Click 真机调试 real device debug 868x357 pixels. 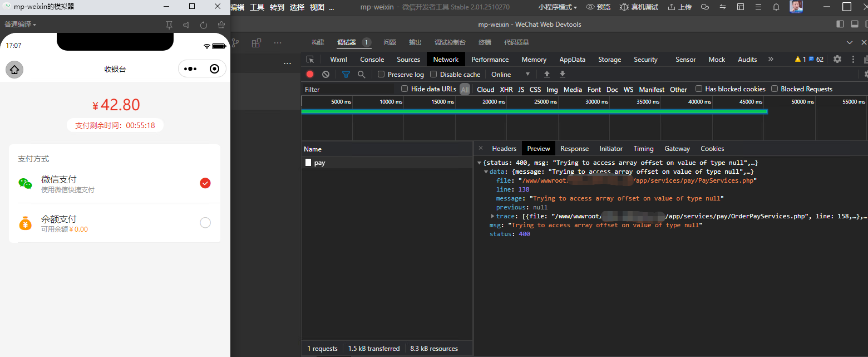[639, 7]
